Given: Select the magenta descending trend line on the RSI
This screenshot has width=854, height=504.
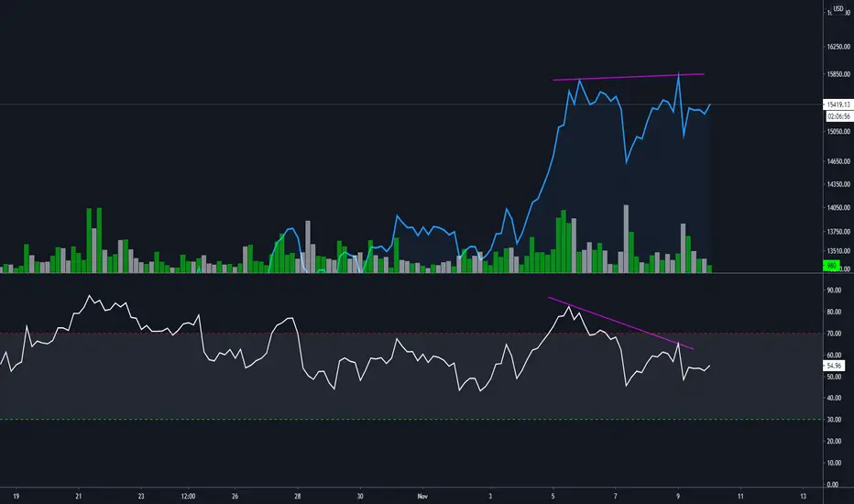Looking at the screenshot, I should (621, 323).
